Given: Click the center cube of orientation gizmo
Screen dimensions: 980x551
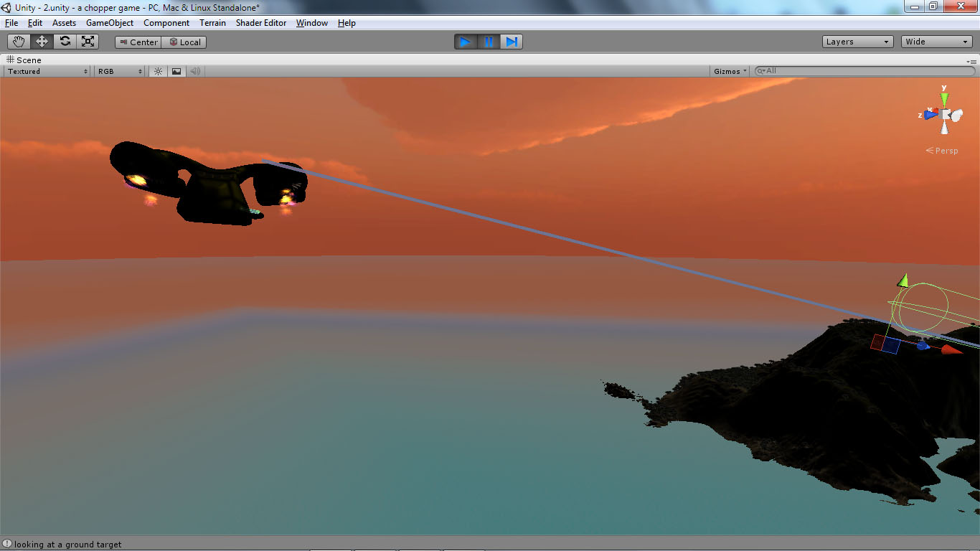Looking at the screenshot, I should click(945, 114).
